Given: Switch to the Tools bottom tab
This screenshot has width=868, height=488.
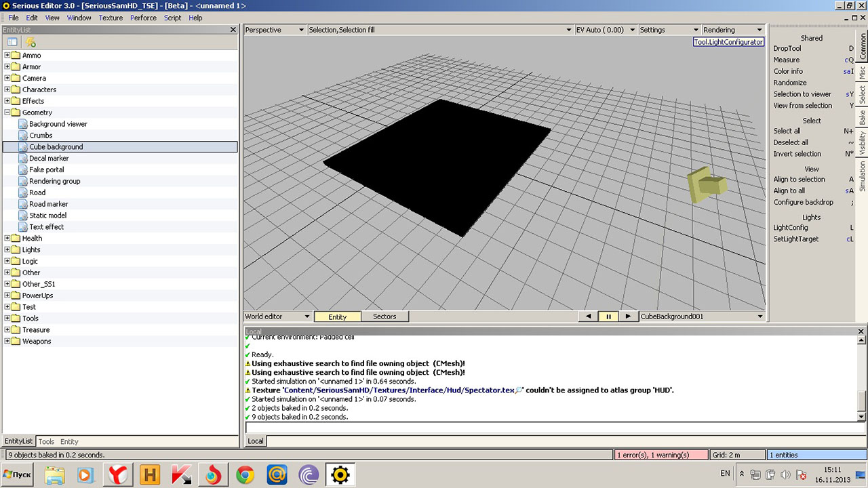Looking at the screenshot, I should [46, 441].
